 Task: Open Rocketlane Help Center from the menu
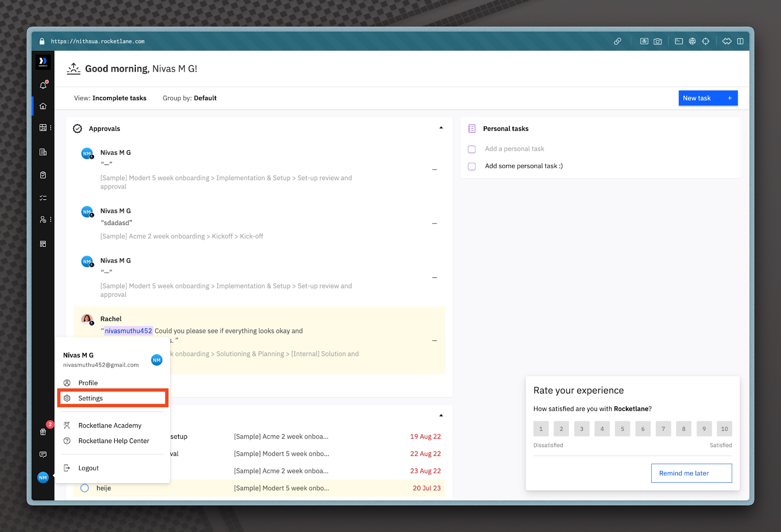(113, 441)
